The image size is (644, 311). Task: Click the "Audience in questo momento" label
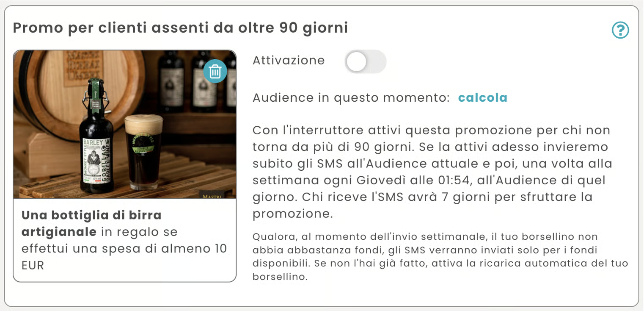point(351,98)
